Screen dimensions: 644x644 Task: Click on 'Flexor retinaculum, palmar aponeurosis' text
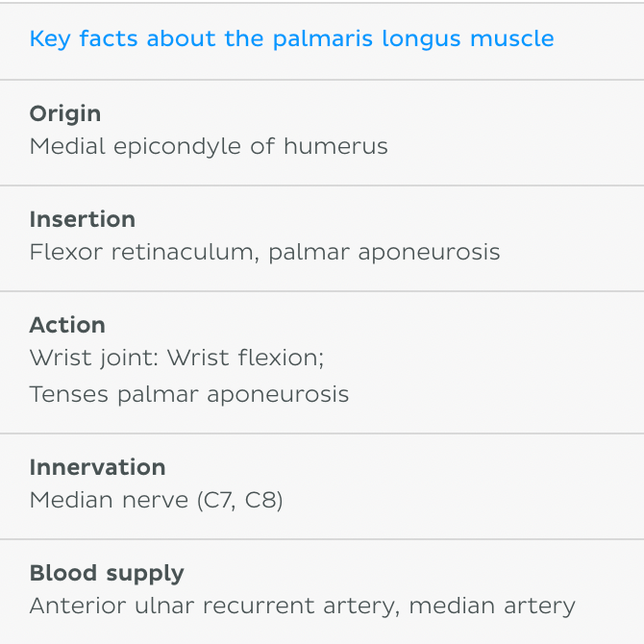264,252
